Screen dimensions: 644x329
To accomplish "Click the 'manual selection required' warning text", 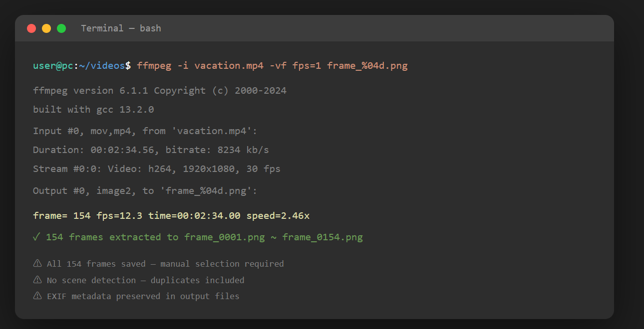I will (222, 264).
